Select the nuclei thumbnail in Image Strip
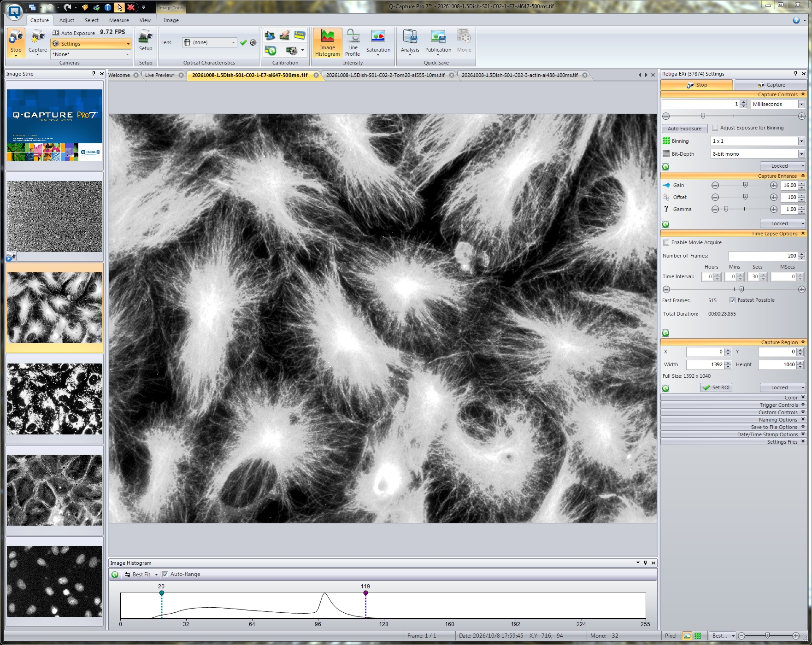812x645 pixels. tap(55, 581)
